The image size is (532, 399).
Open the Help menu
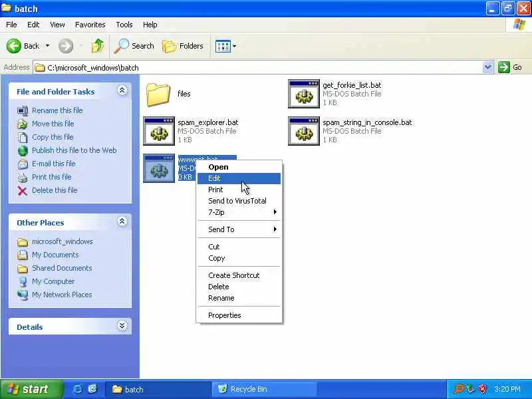pos(150,25)
